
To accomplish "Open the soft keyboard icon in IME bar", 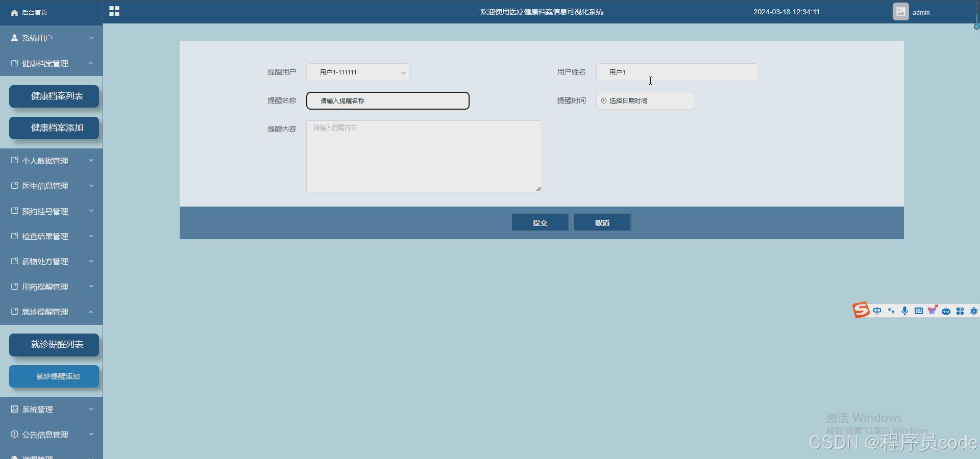I will pos(918,311).
